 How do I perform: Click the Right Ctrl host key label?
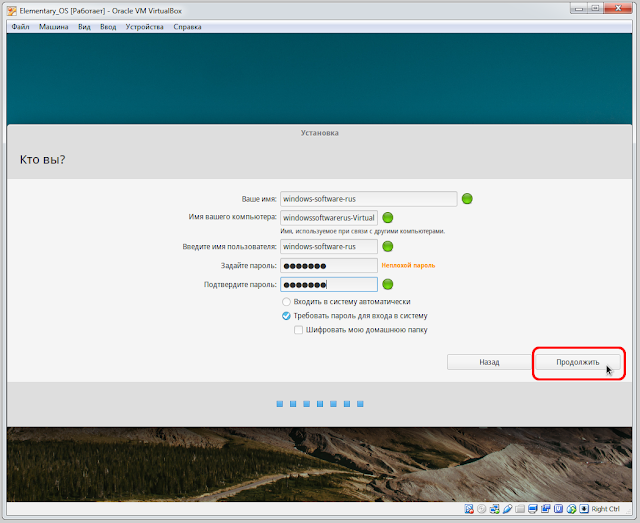[x=606, y=509]
